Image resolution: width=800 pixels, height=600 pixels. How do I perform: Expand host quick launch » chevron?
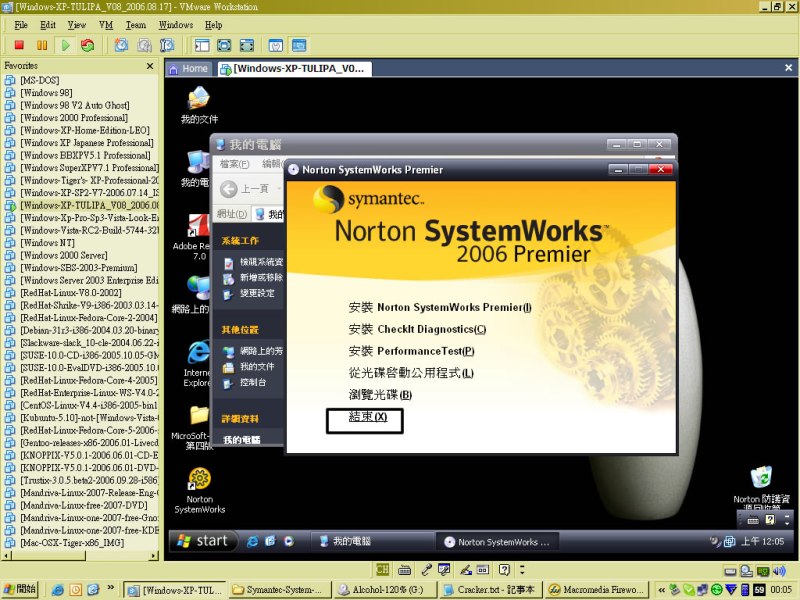tap(110, 588)
